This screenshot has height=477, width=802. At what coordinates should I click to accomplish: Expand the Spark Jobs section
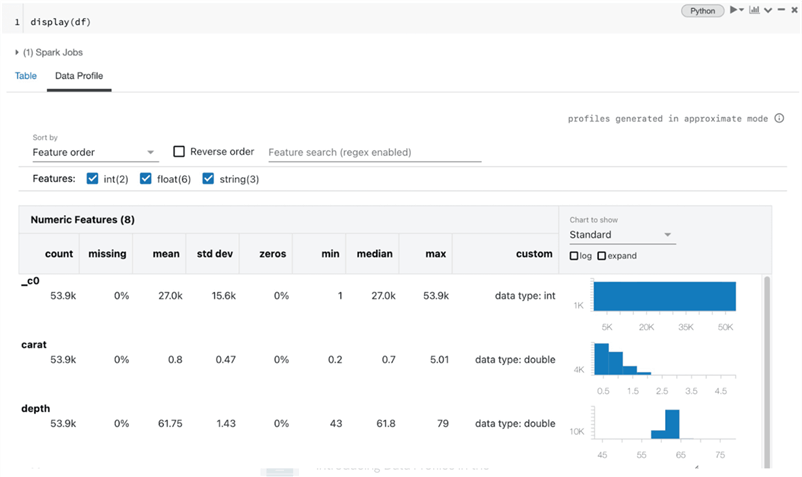tap(17, 52)
